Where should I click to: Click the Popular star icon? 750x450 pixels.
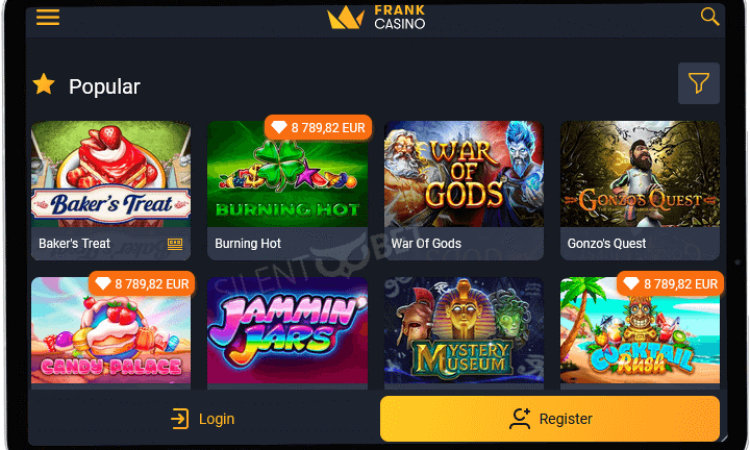tap(44, 84)
